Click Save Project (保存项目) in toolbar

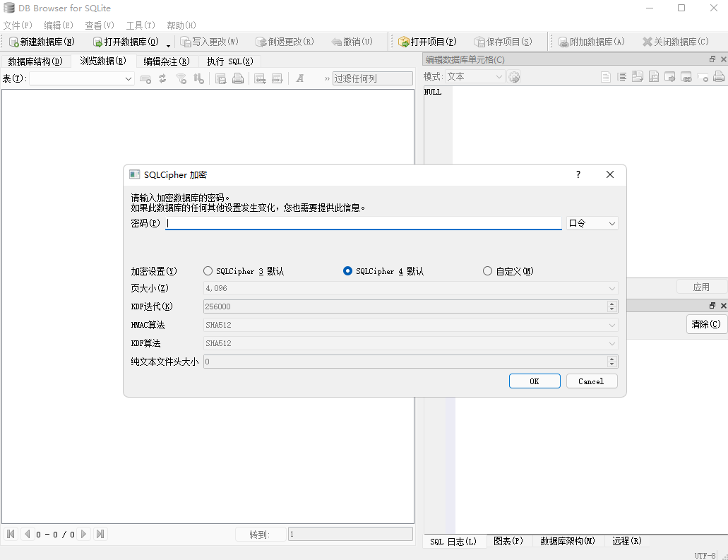[503, 42]
